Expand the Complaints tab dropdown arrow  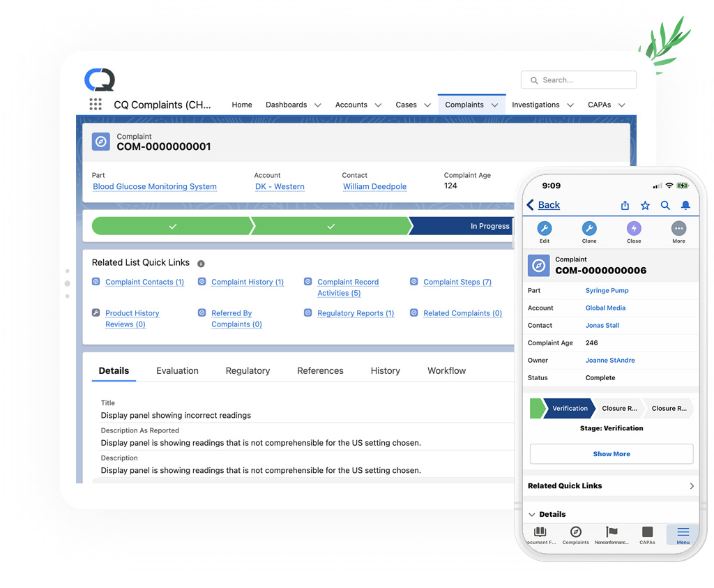pyautogui.click(x=495, y=105)
